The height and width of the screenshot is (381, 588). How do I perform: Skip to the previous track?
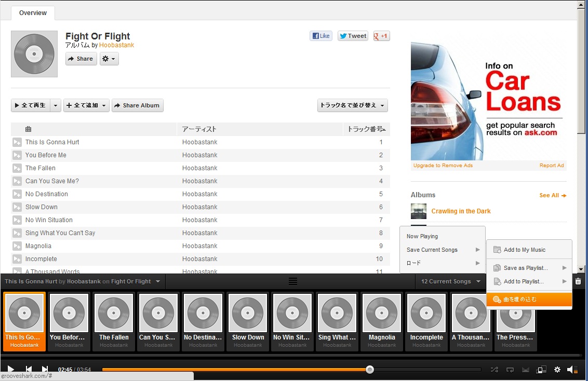click(29, 370)
